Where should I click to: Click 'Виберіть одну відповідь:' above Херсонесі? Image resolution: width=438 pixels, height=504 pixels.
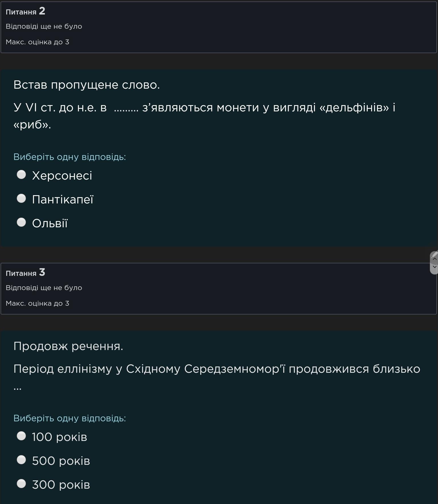click(x=70, y=157)
